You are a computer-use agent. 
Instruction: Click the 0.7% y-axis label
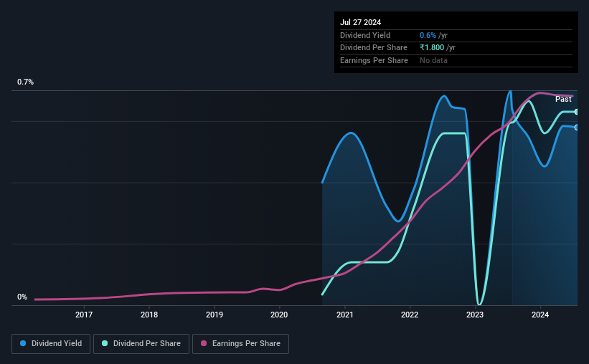tap(25, 82)
